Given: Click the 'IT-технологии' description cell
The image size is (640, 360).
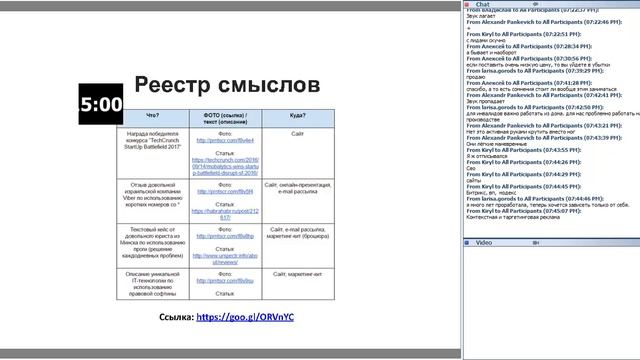Looking at the screenshot, I should pos(153,284).
